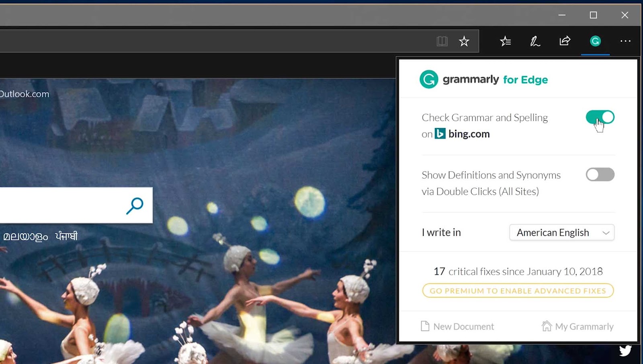Expand the writing language selector chevron
Screen dimensions: 643x364
606,232
